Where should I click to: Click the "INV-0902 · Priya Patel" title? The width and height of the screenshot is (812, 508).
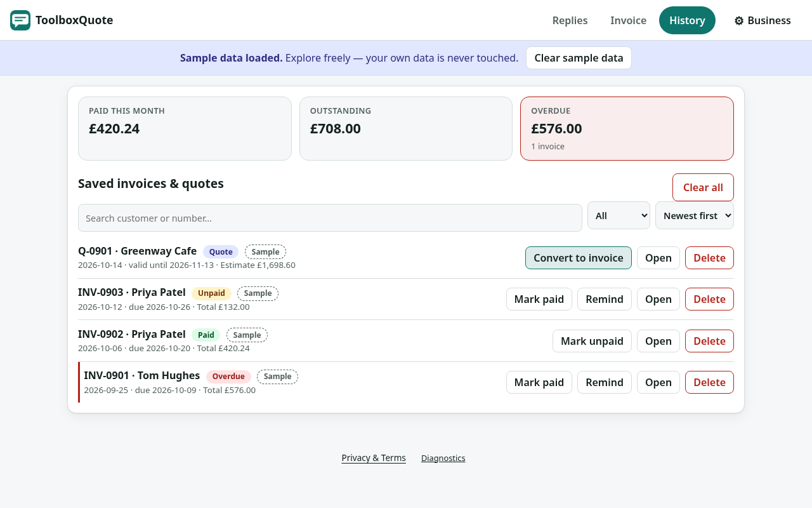pyautogui.click(x=132, y=335)
